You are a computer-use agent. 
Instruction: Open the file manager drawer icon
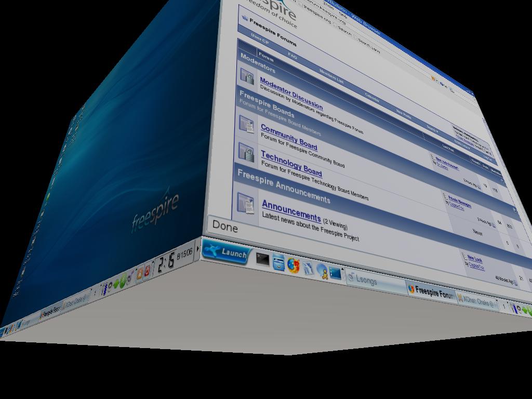278,262
